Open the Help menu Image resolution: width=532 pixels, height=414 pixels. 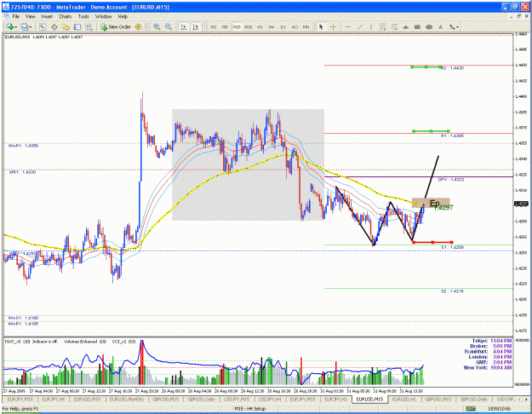click(123, 16)
